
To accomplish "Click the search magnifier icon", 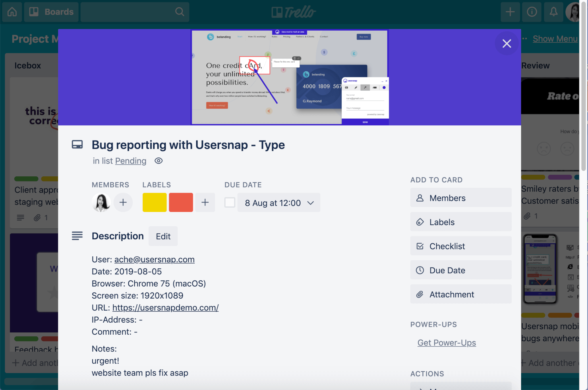I will coord(180,12).
